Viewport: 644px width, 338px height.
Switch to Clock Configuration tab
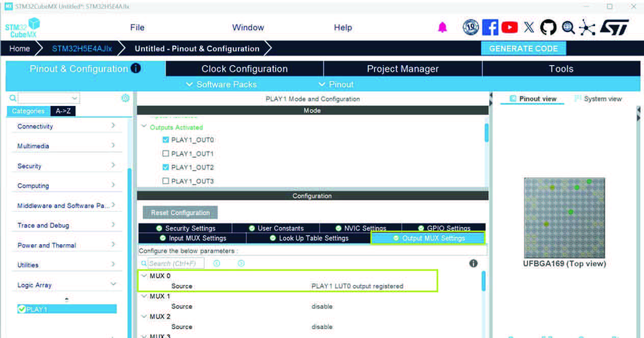click(245, 69)
